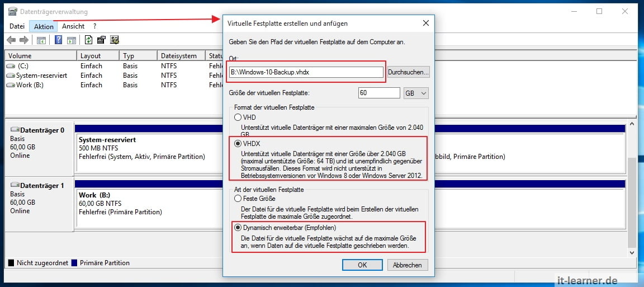
Task: Open the Ansicht menu
Action: coord(73,26)
